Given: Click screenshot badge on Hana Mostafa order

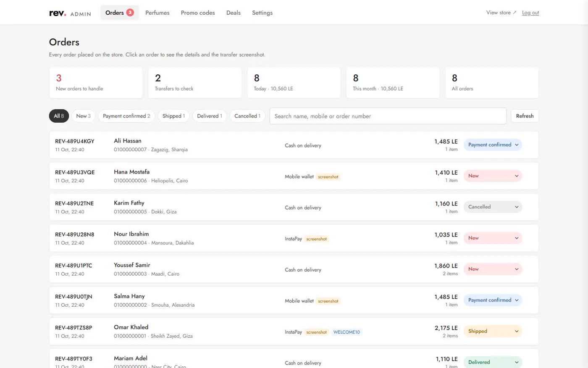Looking at the screenshot, I should pos(328,177).
